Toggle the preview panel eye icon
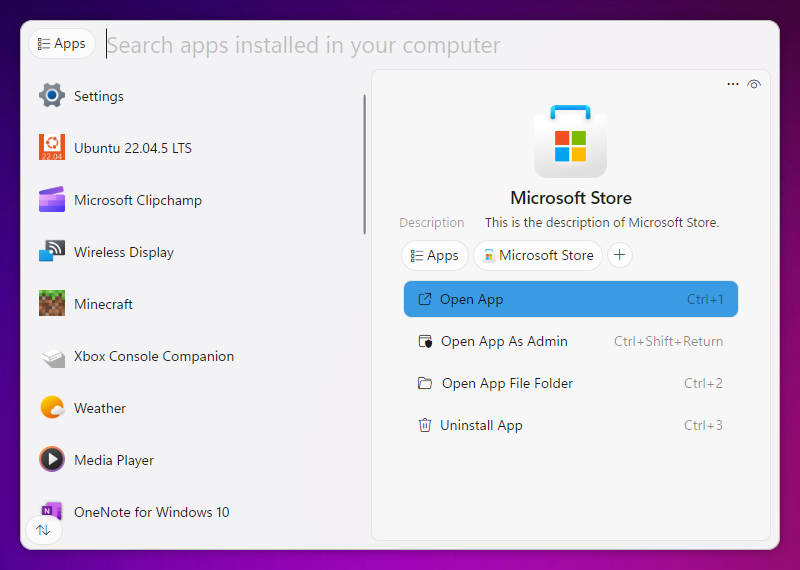Screen dimensions: 800x570 [754, 84]
